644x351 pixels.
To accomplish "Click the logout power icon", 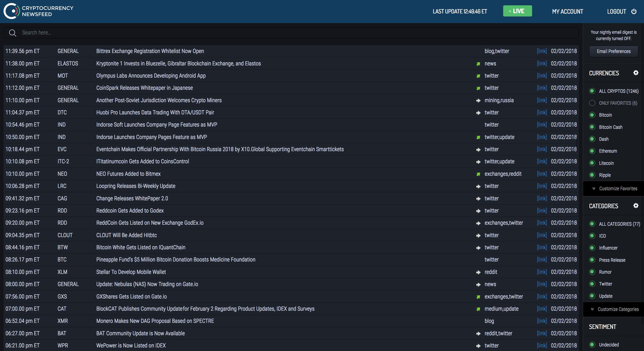I will (634, 11).
